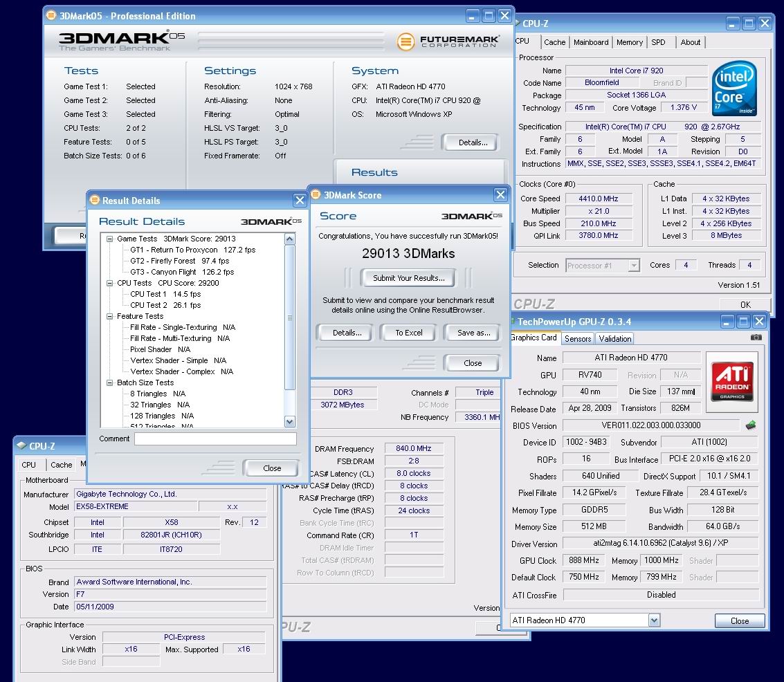Click the Core Speed 4410.0 MHz value
The image size is (784, 682).
click(x=599, y=199)
